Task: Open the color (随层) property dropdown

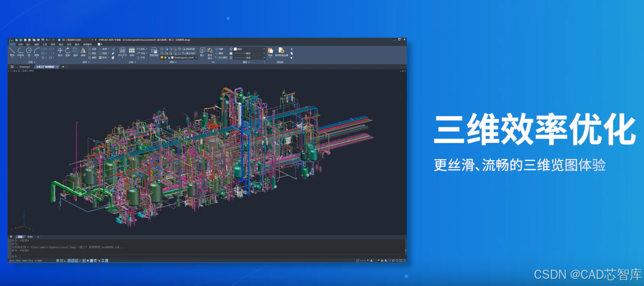Action: (x=249, y=49)
